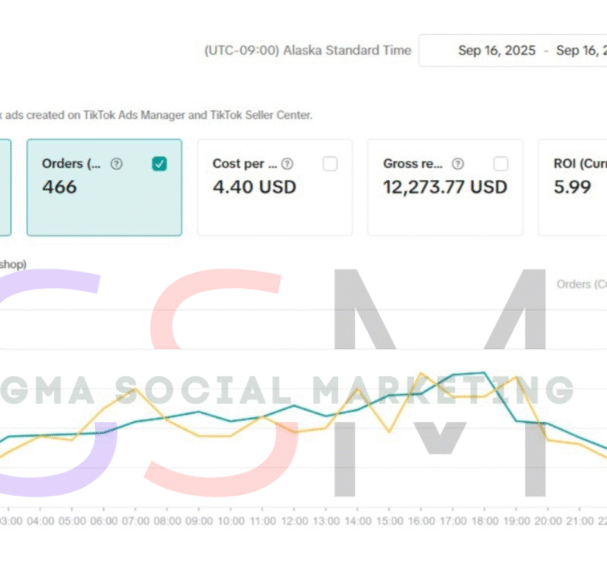Click the 12:00 label on chart axis
Screen dimensions: 607x562
coord(293,521)
